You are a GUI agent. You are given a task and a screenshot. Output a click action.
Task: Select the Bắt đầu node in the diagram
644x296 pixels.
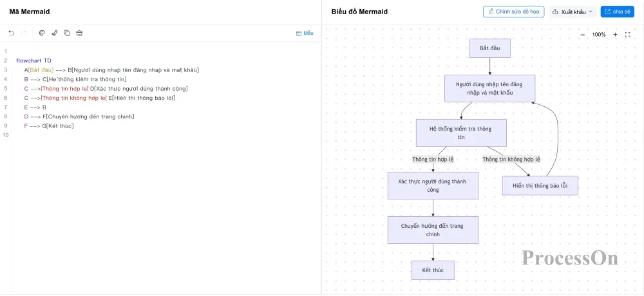coord(490,48)
